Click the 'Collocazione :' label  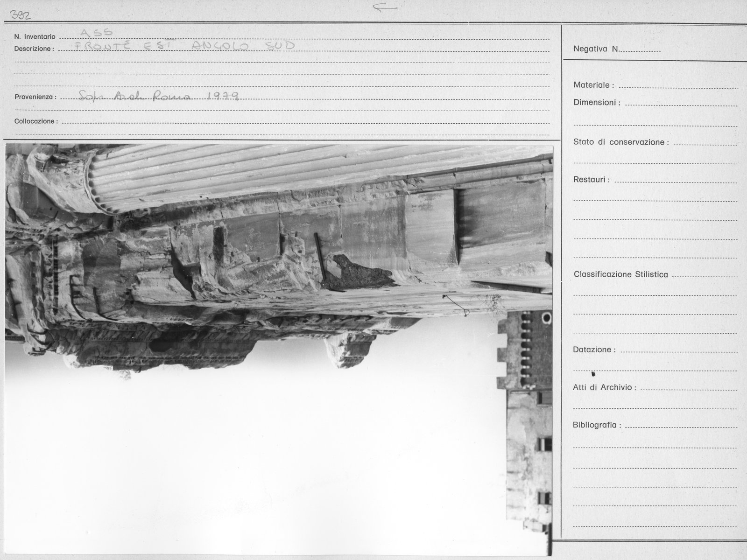[36, 121]
